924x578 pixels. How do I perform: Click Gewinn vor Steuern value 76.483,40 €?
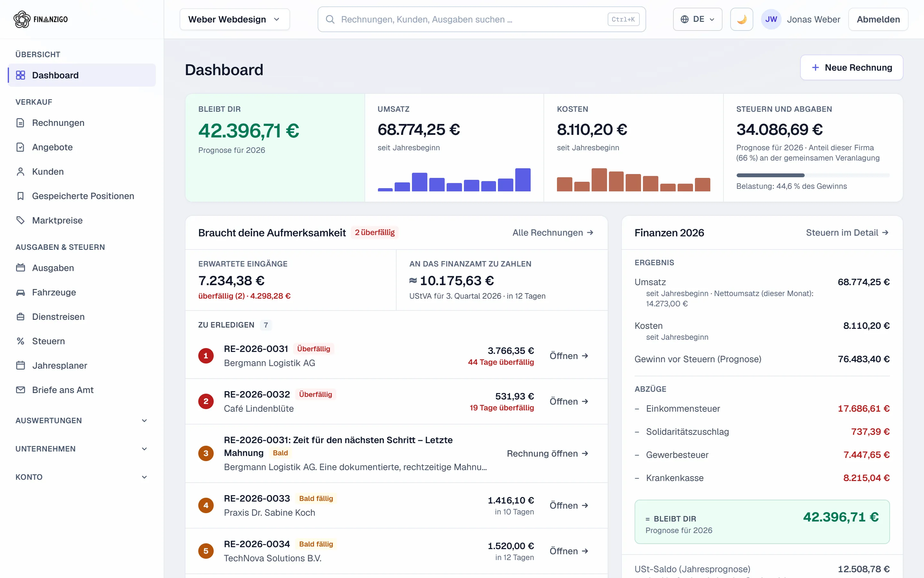pos(864,359)
